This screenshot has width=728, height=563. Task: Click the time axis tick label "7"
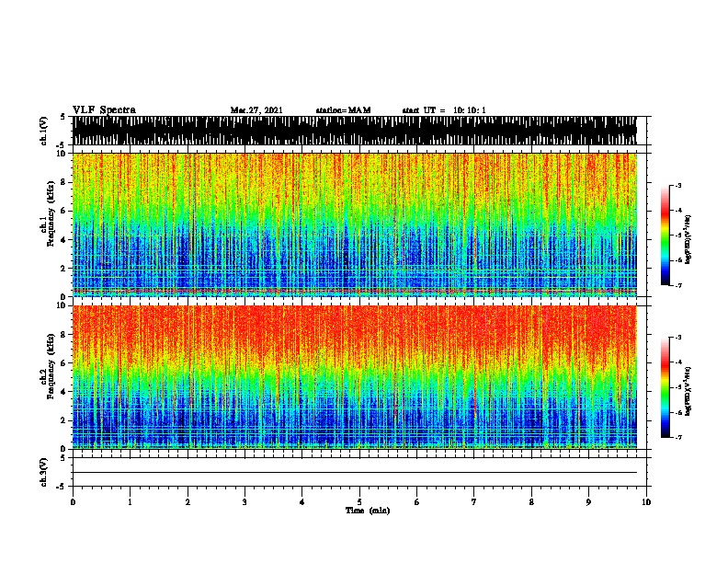pos(474,502)
